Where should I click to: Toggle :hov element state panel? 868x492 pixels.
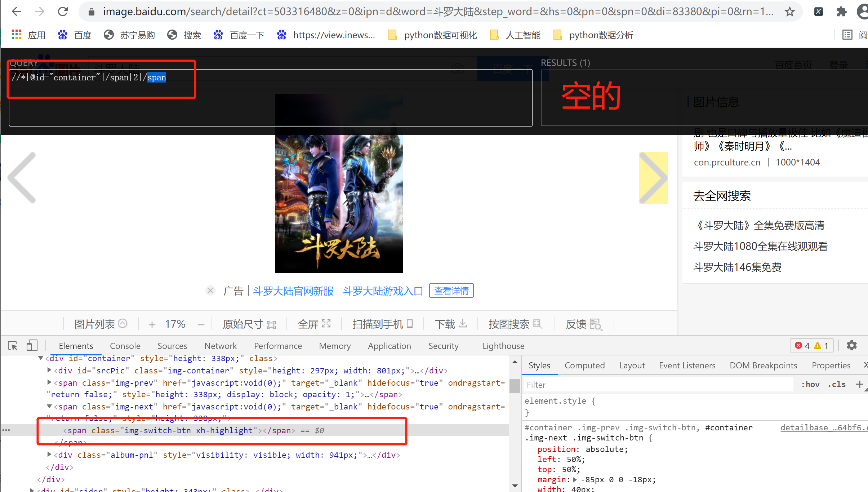(810, 385)
